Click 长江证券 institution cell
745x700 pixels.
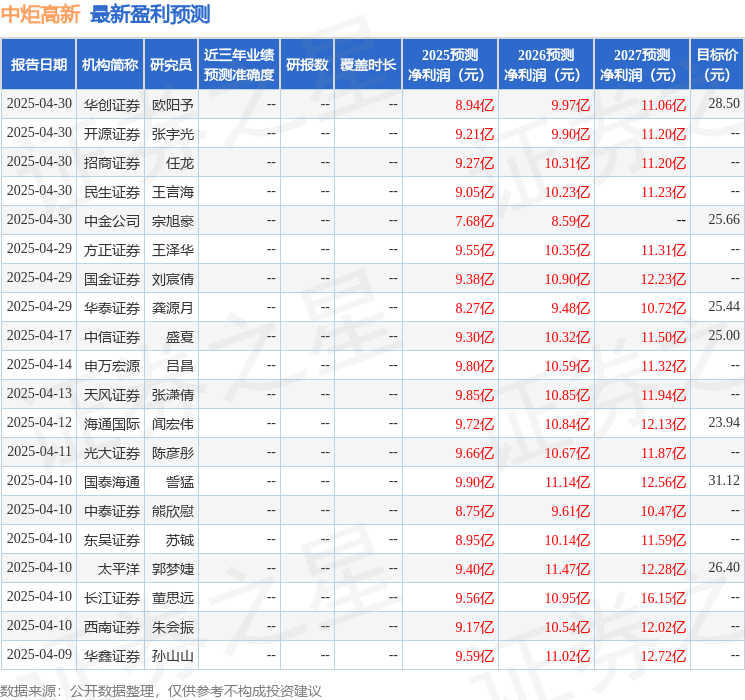click(112, 598)
